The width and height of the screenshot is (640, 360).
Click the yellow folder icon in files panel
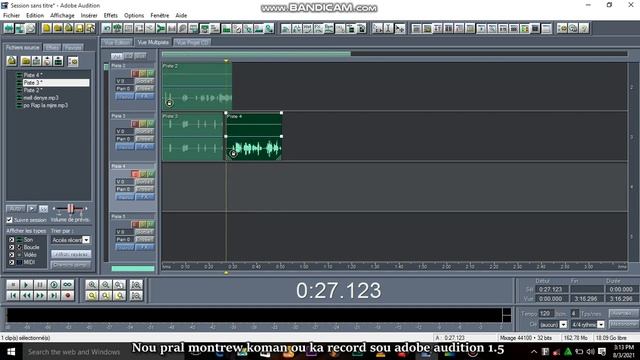[26, 61]
